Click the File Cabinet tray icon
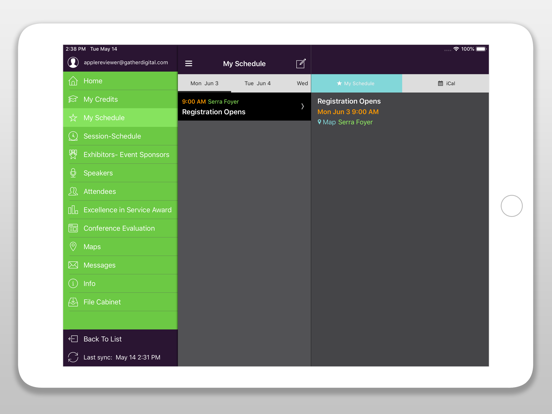The height and width of the screenshot is (414, 552). pyautogui.click(x=73, y=302)
